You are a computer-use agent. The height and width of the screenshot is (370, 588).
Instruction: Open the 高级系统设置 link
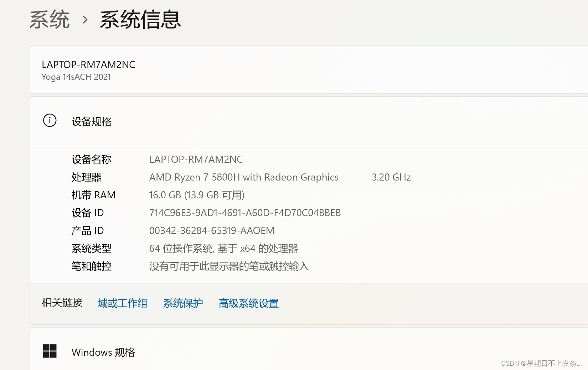point(249,303)
